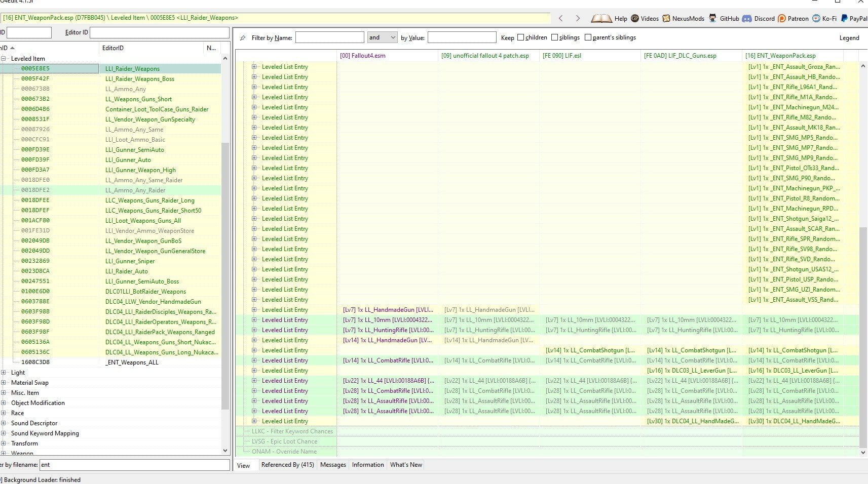Open the Videos icon link
868x484 pixels.
coord(634,18)
